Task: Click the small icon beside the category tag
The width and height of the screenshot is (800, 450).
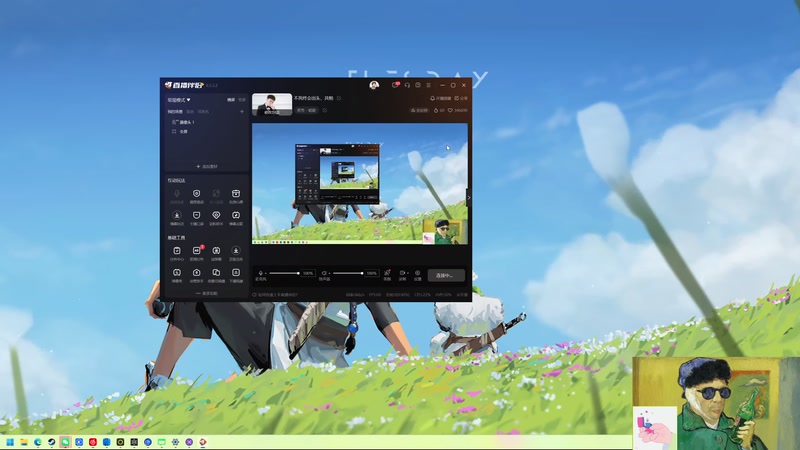Action: pos(324,110)
